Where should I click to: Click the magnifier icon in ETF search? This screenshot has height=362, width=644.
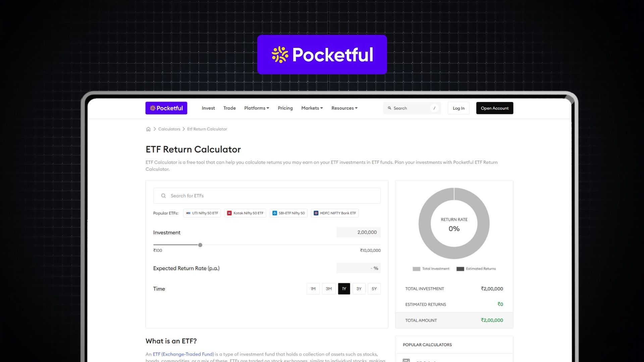click(x=163, y=196)
